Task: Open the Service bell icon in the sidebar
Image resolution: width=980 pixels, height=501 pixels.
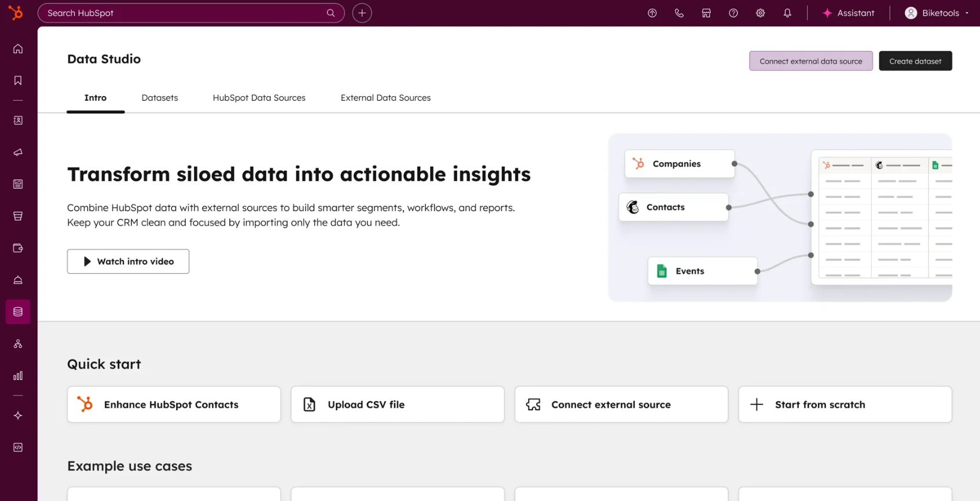Action: pos(18,280)
